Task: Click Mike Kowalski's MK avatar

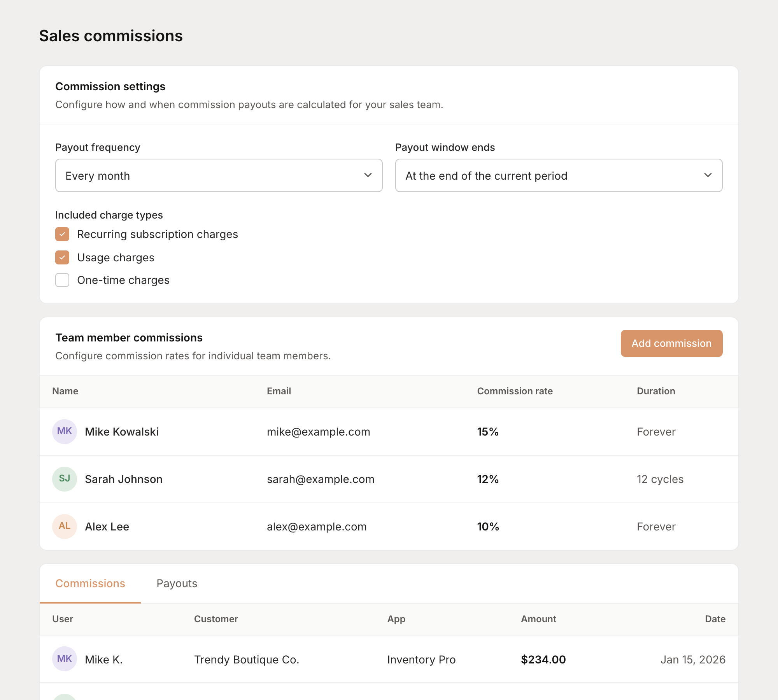Action: 64,431
